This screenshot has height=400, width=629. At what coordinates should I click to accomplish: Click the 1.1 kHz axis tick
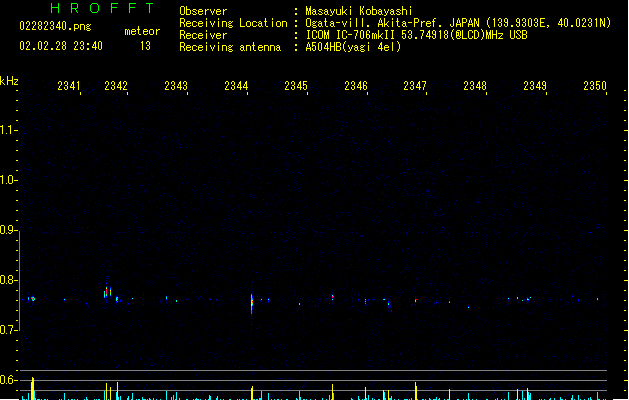point(8,130)
